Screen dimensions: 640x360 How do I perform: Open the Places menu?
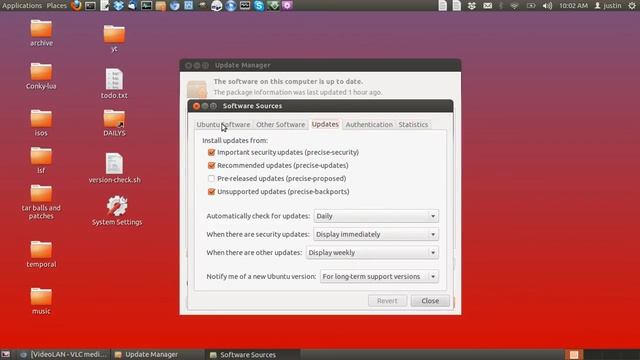pyautogui.click(x=56, y=6)
